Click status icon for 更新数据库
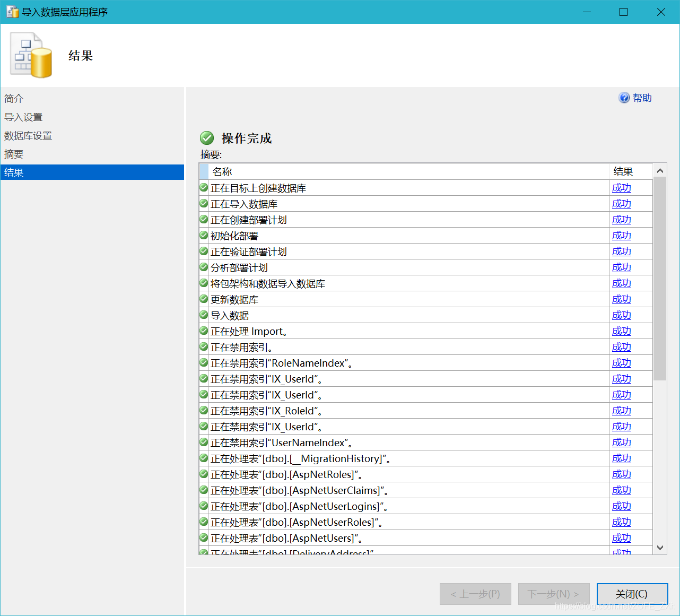 coord(204,299)
